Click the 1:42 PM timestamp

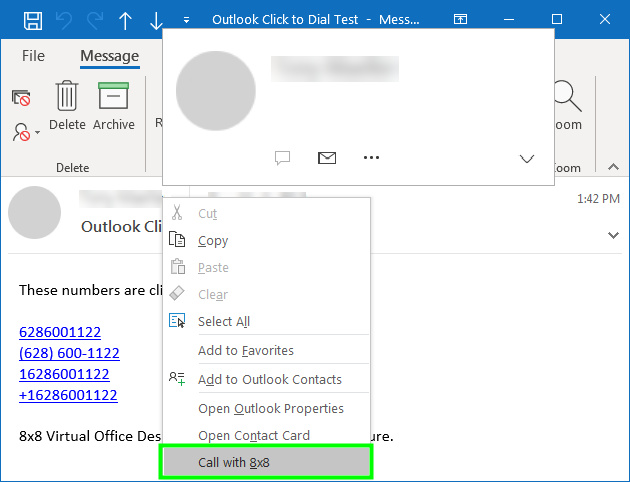[x=598, y=199]
